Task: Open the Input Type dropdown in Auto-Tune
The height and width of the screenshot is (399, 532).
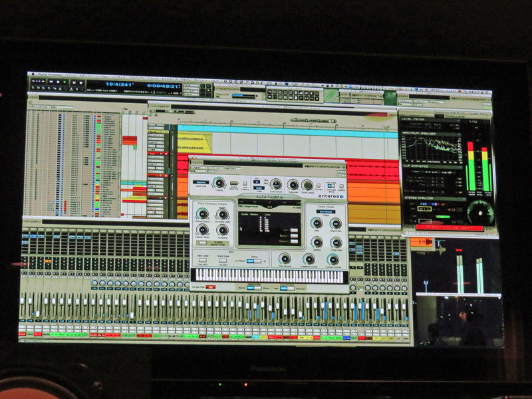Action: pos(201,182)
